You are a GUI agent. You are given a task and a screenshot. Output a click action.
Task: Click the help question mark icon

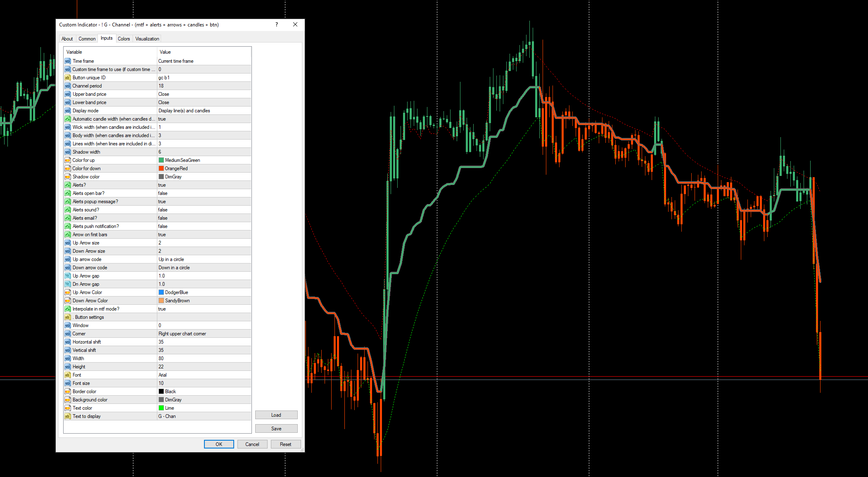point(277,25)
